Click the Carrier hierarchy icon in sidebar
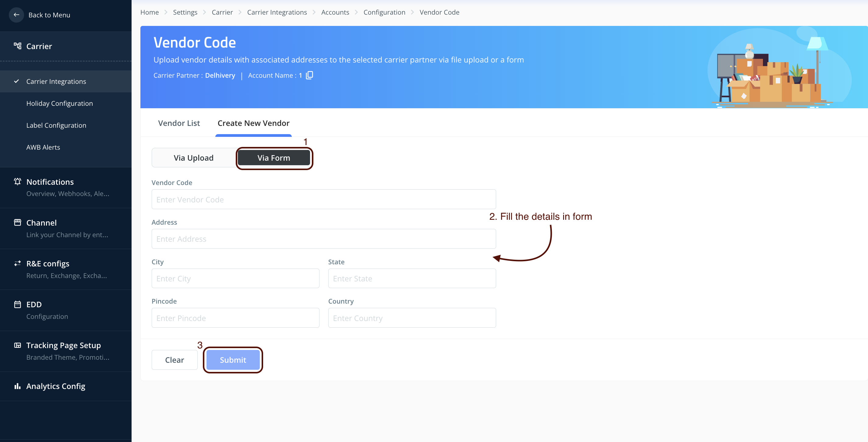 [x=18, y=46]
